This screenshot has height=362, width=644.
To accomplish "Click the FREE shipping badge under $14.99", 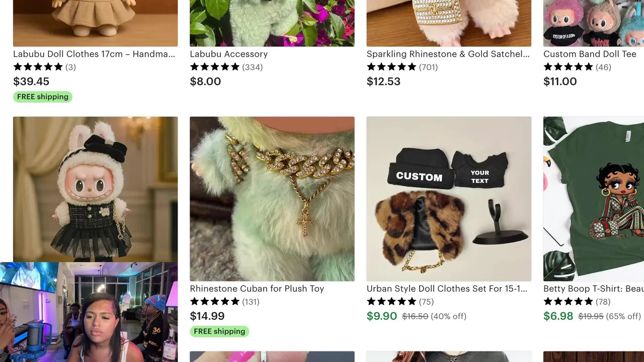I will coord(219,331).
